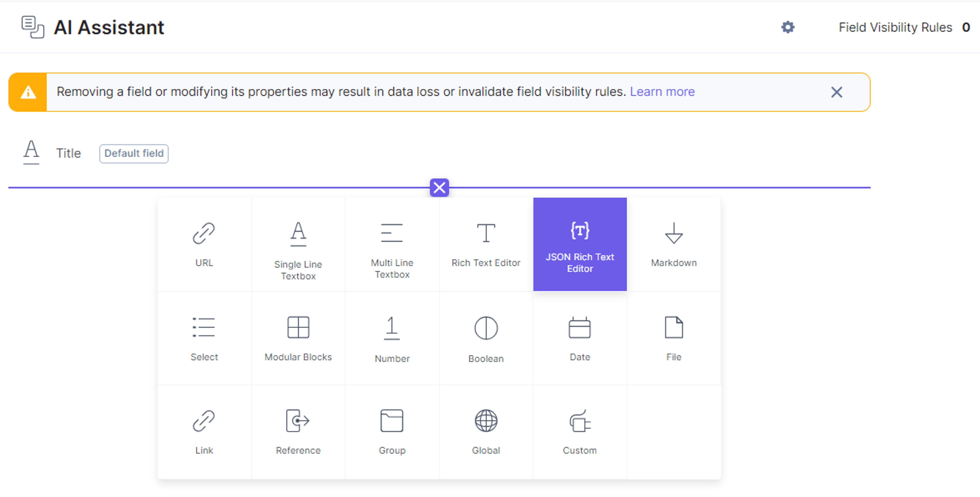The width and height of the screenshot is (980, 497).
Task: Choose the Single Line Textbox field
Action: tap(298, 244)
